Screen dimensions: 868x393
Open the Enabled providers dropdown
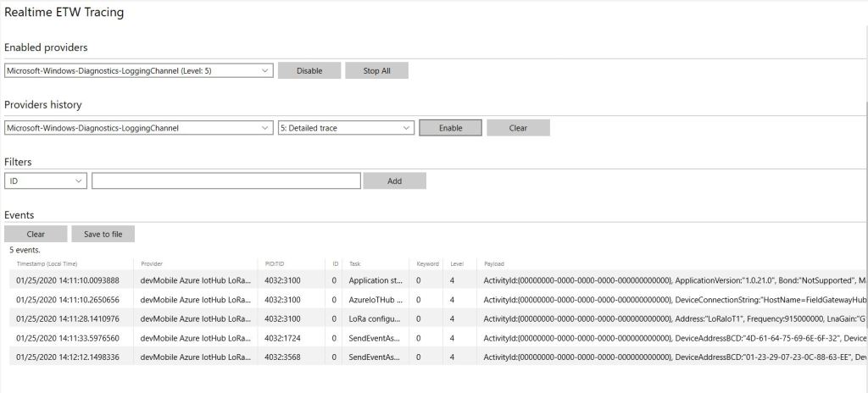[x=138, y=71]
